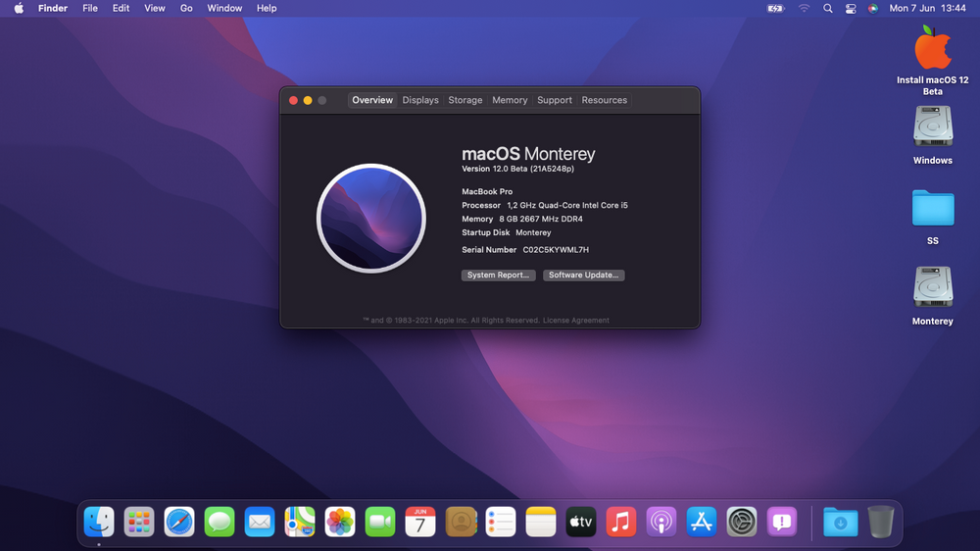This screenshot has width=980, height=551.
Task: Open Feedback Assistant in the dock
Action: [781, 522]
